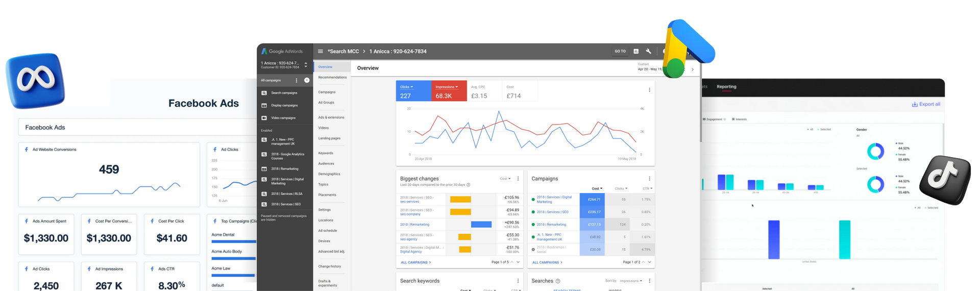Click the help icon under Biggest changes
Image resolution: width=980 pixels, height=291 pixels.
pyautogui.click(x=468, y=185)
